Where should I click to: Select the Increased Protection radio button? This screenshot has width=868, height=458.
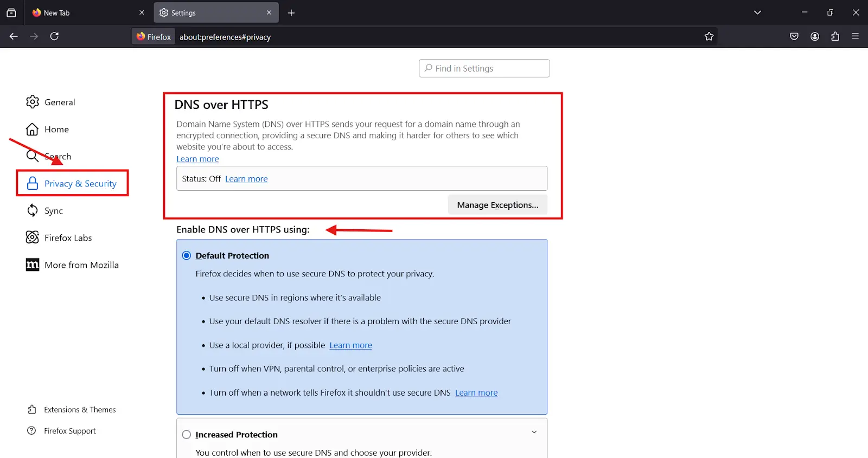[187, 435]
